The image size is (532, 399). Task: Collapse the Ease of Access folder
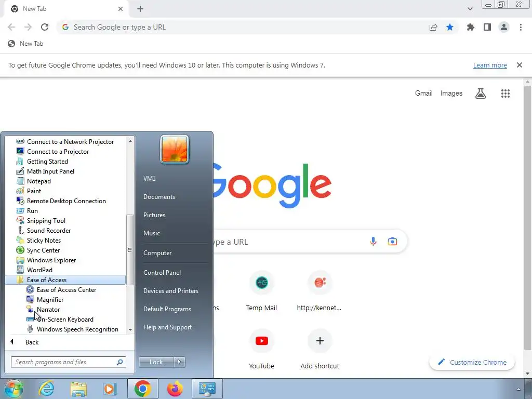pos(65,280)
